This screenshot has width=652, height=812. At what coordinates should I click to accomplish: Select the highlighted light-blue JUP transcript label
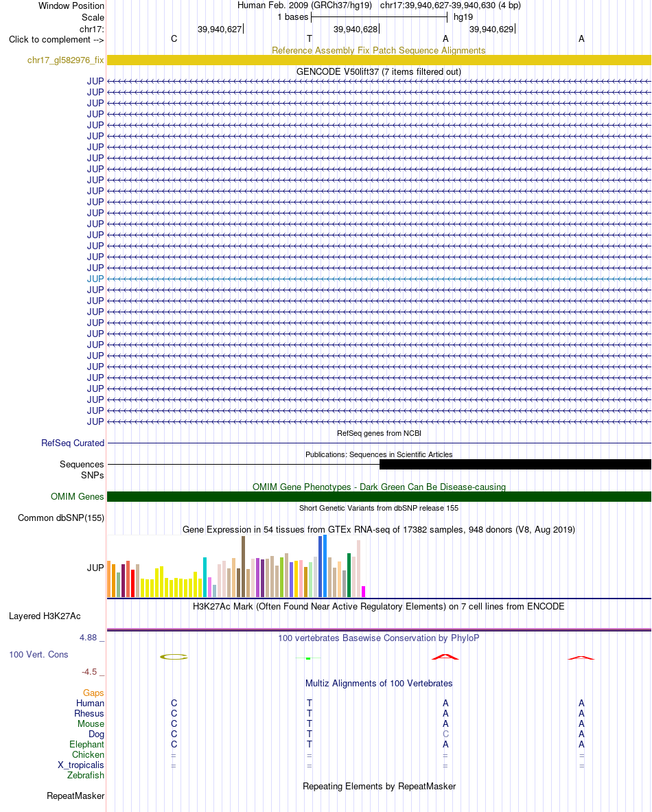[95, 279]
